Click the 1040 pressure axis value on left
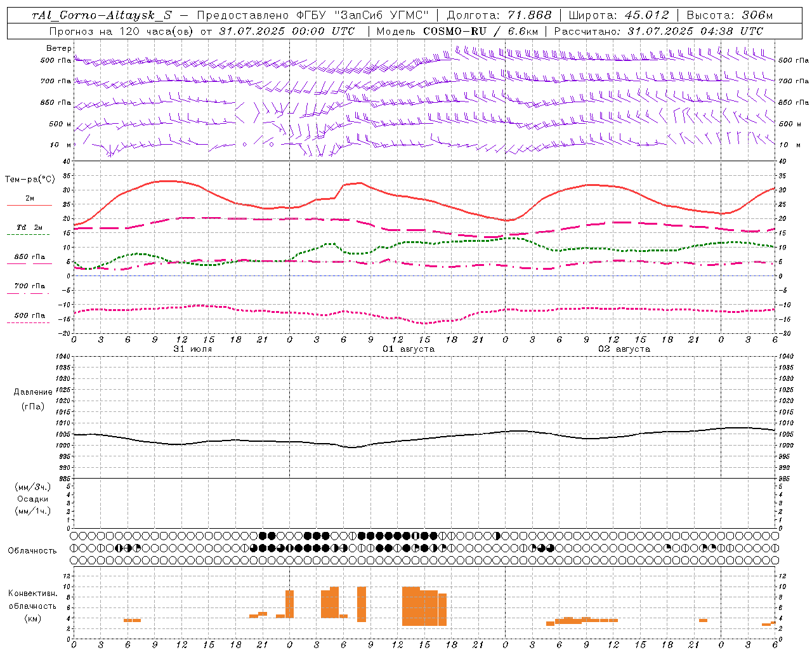The width and height of the screenshot is (812, 650). click(x=62, y=356)
